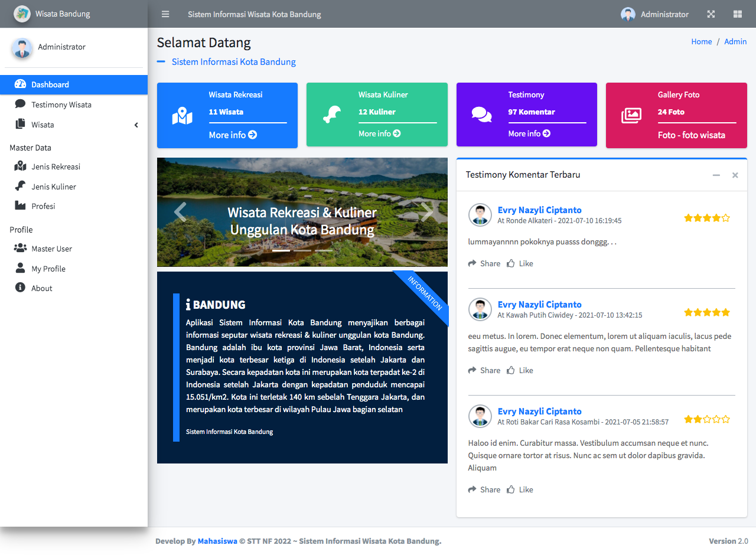Click More info on Wisata Kuliner card
This screenshot has width=756, height=555.
[379, 133]
